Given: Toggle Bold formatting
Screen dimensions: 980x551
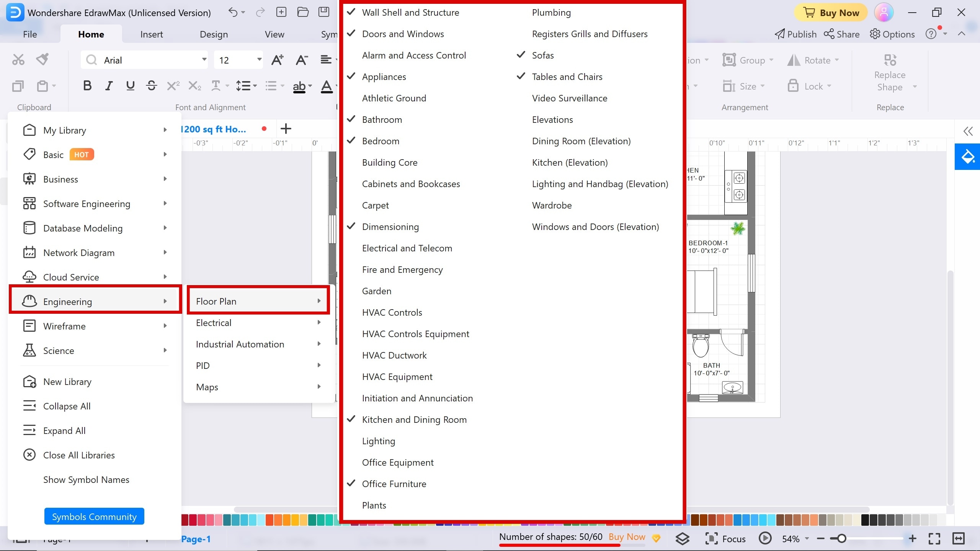Looking at the screenshot, I should coord(87,86).
